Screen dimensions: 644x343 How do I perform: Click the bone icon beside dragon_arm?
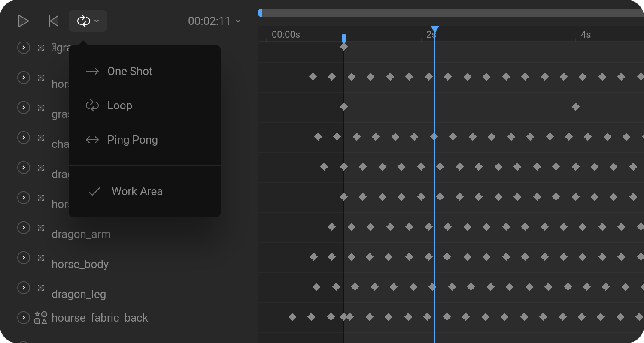point(41,228)
